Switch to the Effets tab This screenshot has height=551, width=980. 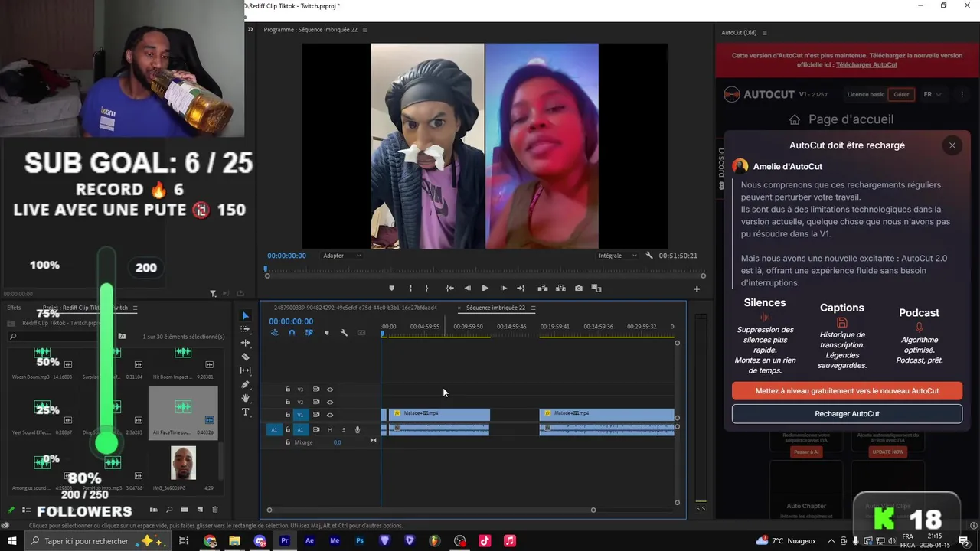(x=14, y=308)
